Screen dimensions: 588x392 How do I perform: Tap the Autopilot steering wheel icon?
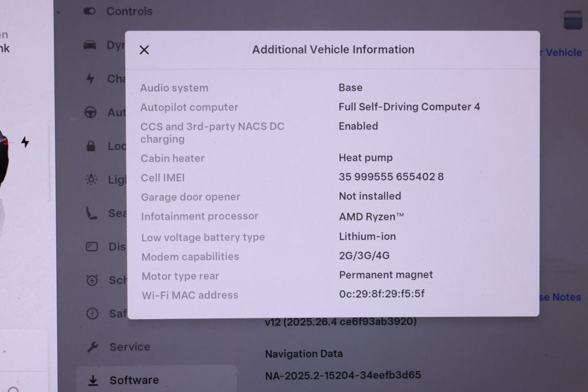(91, 112)
